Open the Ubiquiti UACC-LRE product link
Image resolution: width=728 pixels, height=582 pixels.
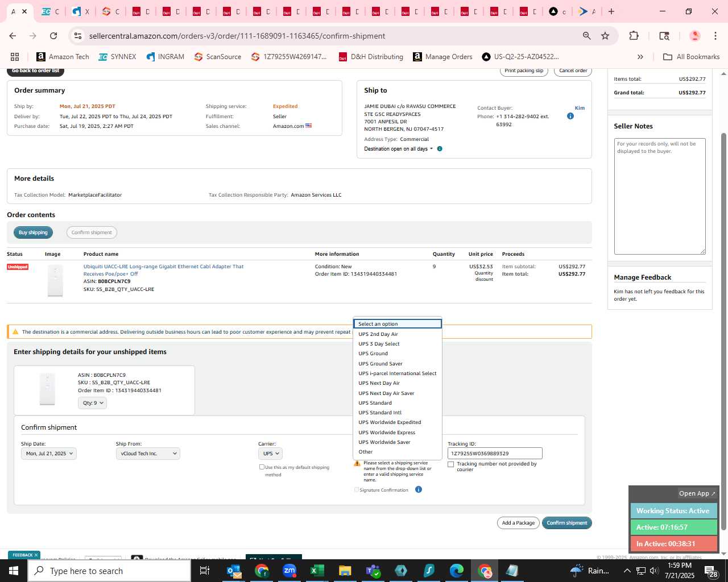163,270
